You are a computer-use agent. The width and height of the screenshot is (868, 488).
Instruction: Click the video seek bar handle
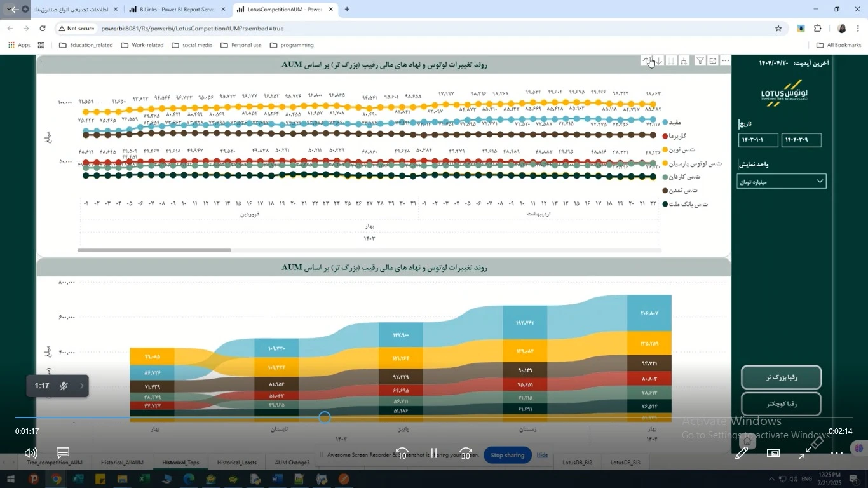pos(325,417)
